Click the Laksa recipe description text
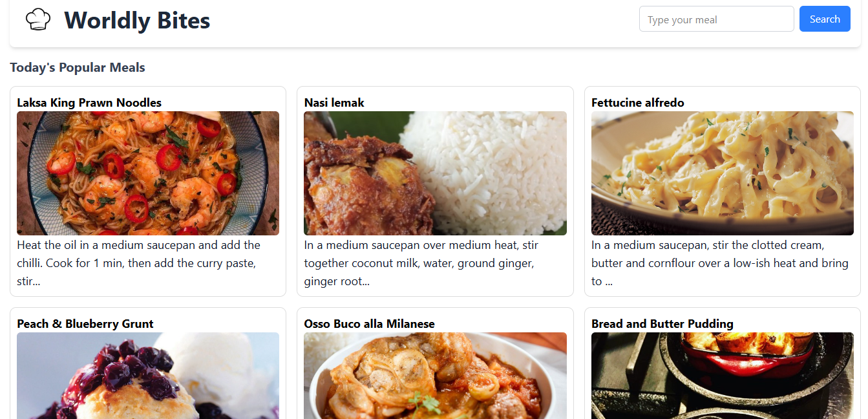 point(138,263)
